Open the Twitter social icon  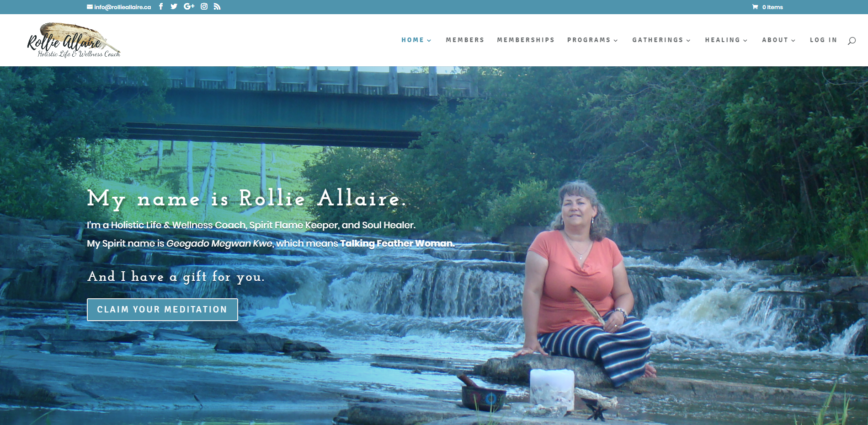coord(174,6)
